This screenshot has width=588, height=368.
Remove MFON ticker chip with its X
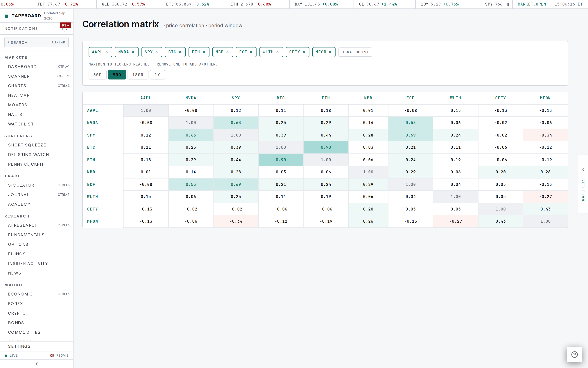pyautogui.click(x=330, y=52)
